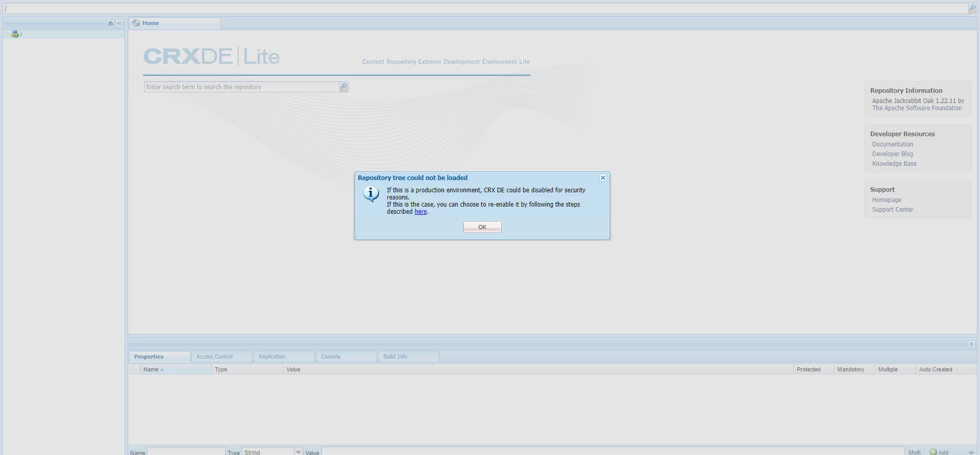Click OK in the error dialog

click(482, 227)
